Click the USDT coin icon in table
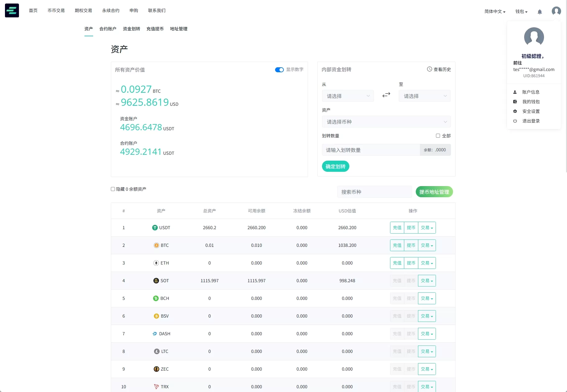The image size is (567, 392). pyautogui.click(x=155, y=228)
